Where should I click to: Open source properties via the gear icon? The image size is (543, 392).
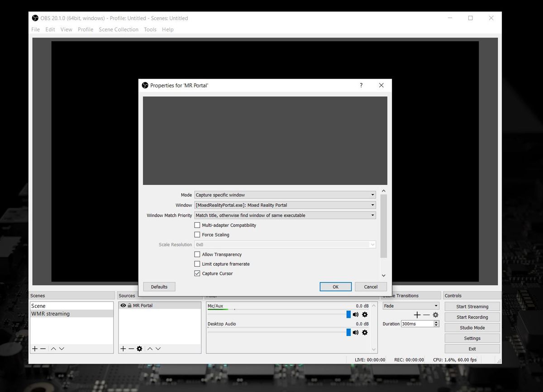click(138, 349)
